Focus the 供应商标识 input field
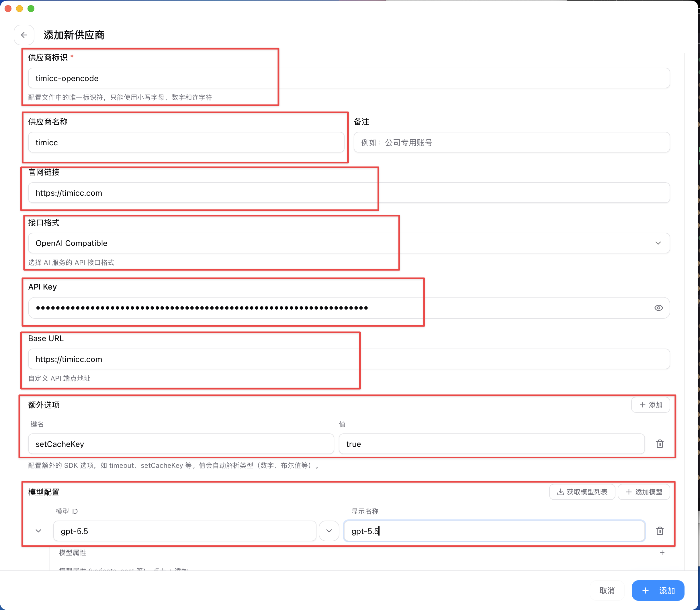The height and width of the screenshot is (610, 700). tap(349, 78)
